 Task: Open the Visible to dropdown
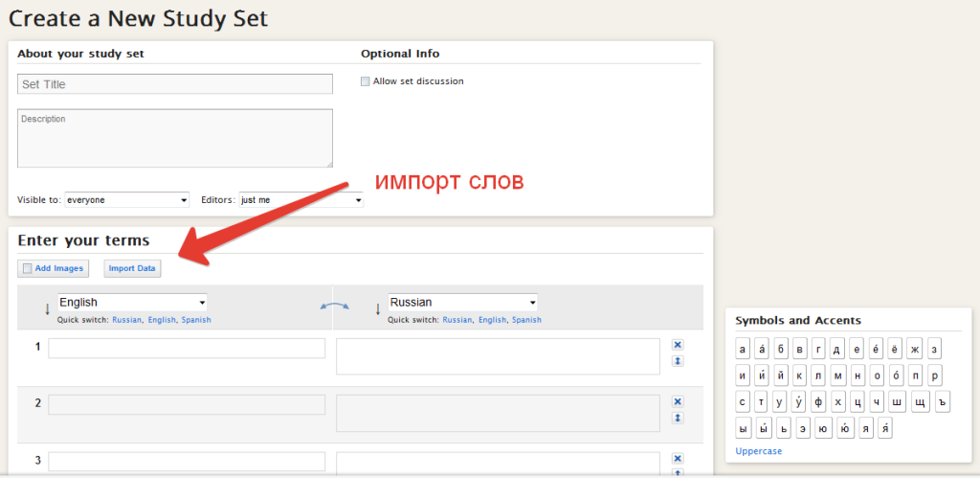click(x=127, y=200)
